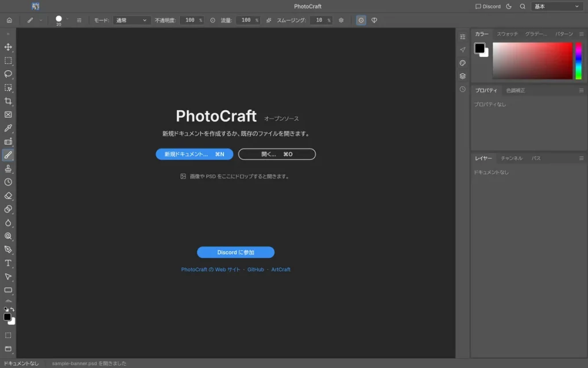
Task: Select the Type tool
Action: (8, 263)
